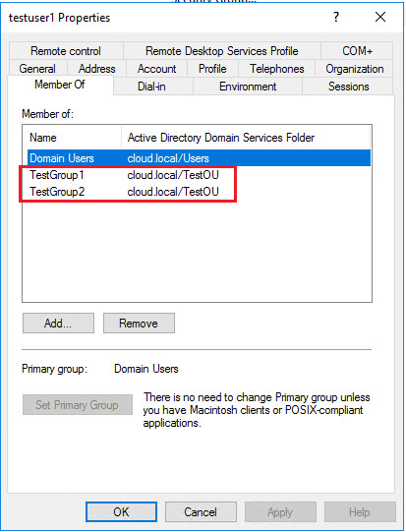406x532 pixels.
Task: Switch to the COM+ tab
Action: 357,51
